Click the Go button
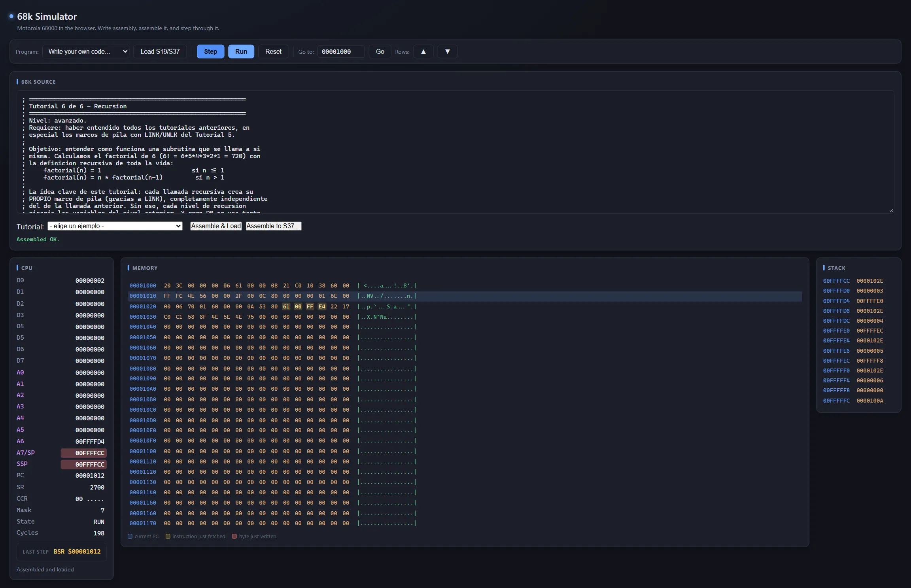This screenshot has height=588, width=911. pyautogui.click(x=380, y=51)
